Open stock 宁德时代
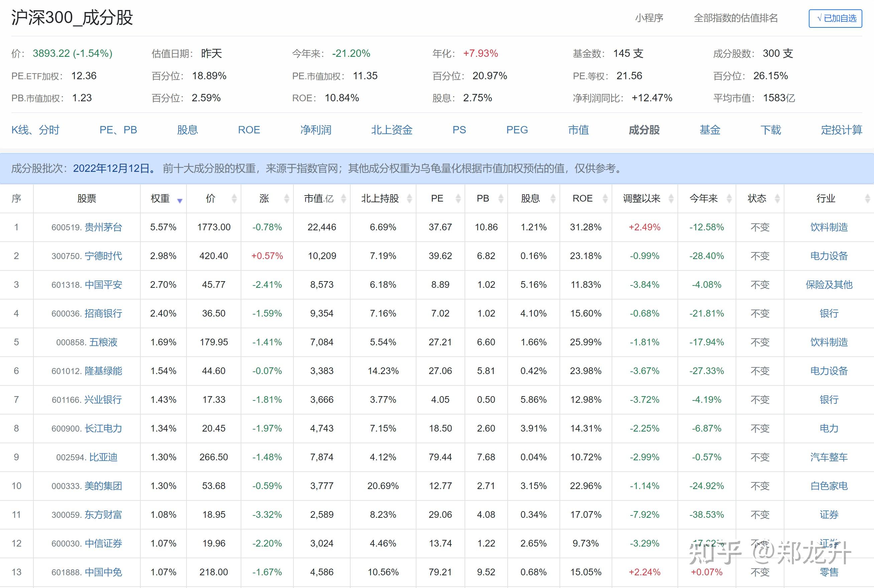874x588 pixels. 103,256
